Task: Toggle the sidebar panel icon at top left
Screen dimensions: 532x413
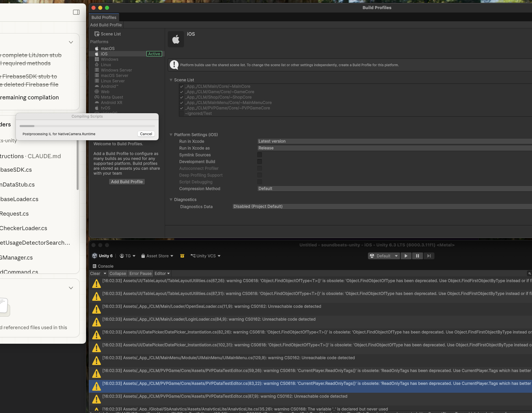Action: pos(76,12)
